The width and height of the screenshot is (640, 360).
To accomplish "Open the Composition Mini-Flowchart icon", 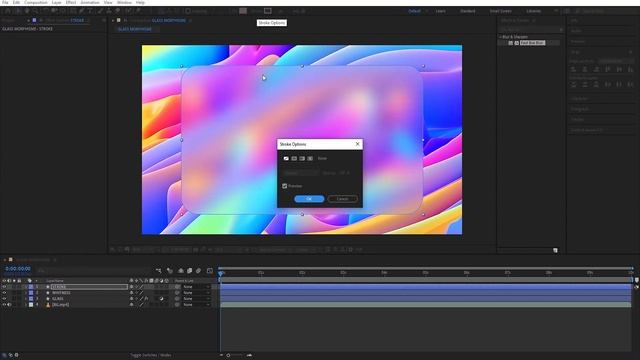I will point(158,271).
